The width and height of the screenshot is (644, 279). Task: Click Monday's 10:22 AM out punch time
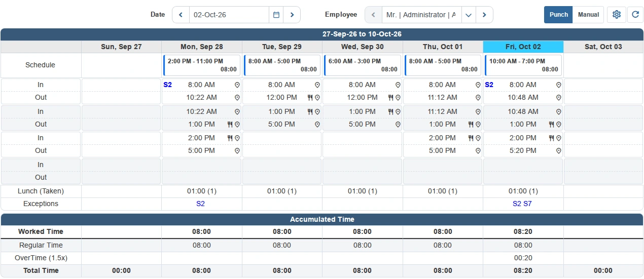coord(201,97)
